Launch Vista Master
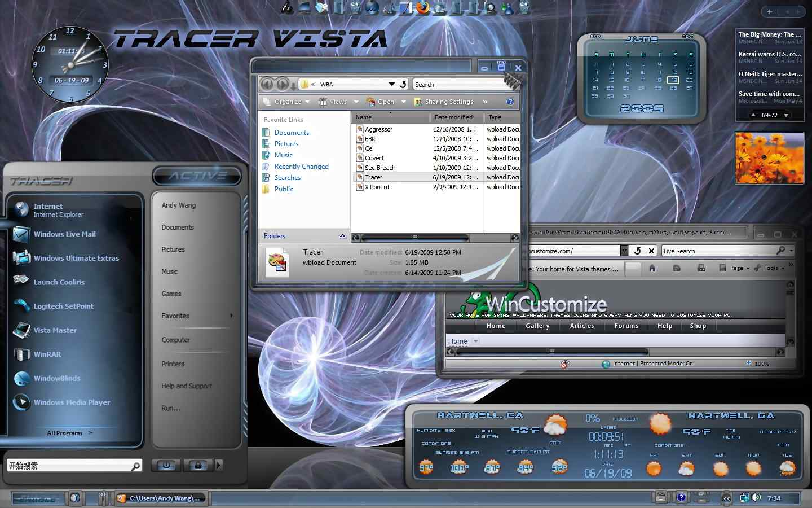The height and width of the screenshot is (508, 812). coord(73,330)
